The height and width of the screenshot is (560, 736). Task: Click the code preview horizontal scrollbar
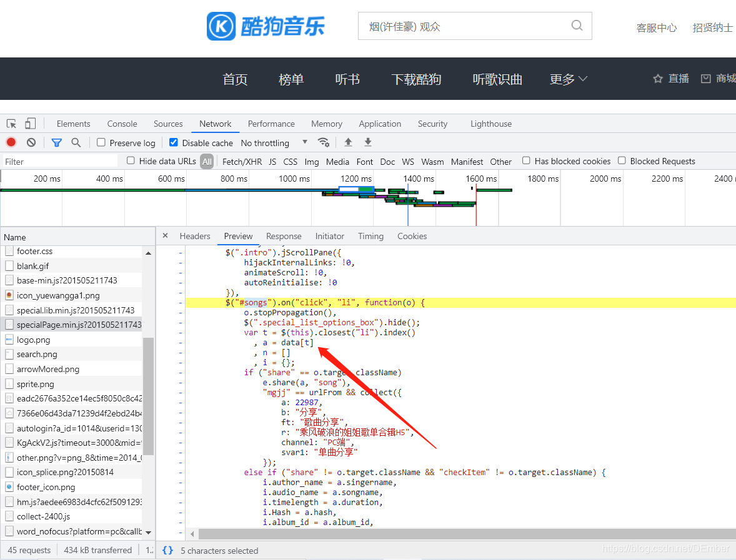point(467,534)
